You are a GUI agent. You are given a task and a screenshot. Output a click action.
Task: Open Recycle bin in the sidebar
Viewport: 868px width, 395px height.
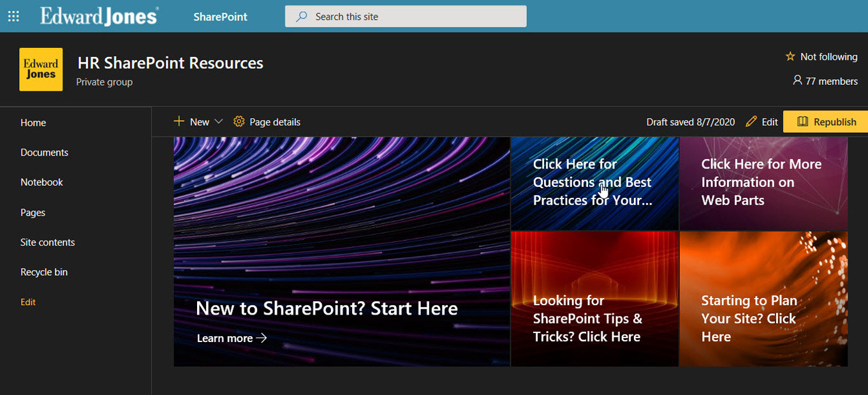[x=44, y=272]
